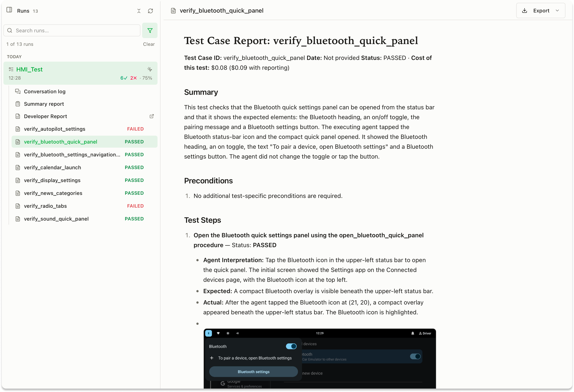Click FAILED status of verify_autopilot_settings
This screenshot has height=392, width=574.
coord(135,129)
